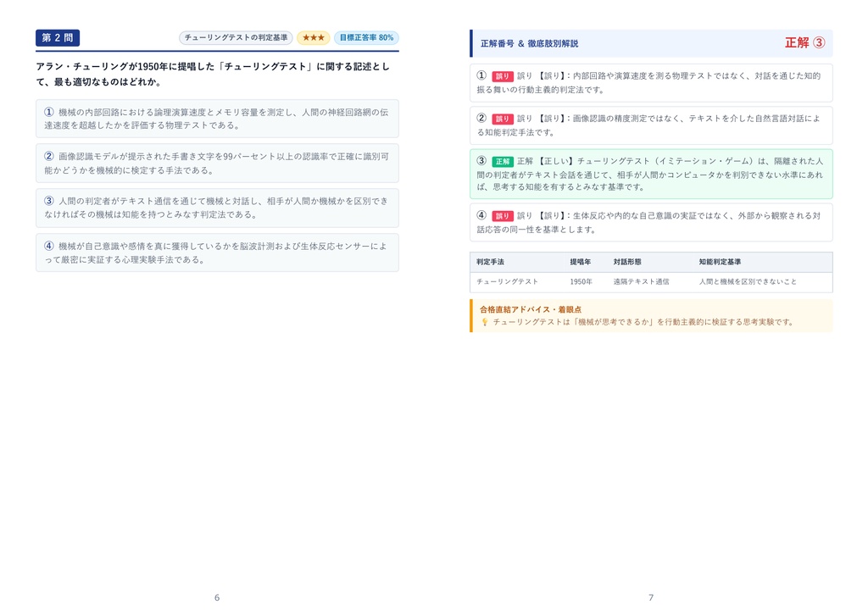Click the 知能判定基準 table header

720,262
